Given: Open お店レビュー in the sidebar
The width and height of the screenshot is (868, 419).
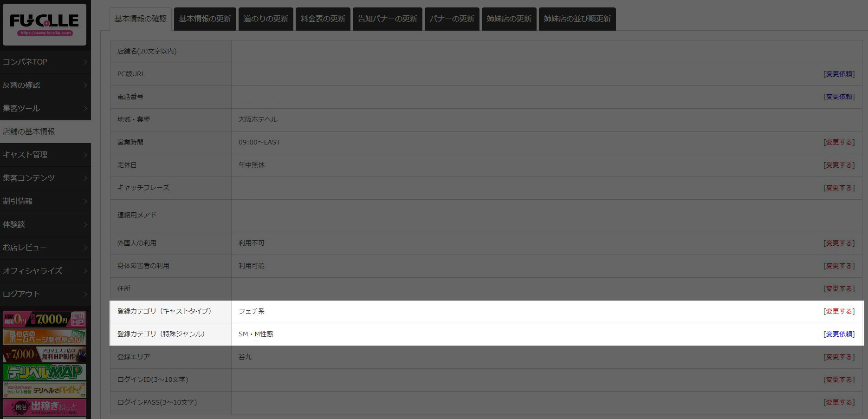Looking at the screenshot, I should pos(45,248).
